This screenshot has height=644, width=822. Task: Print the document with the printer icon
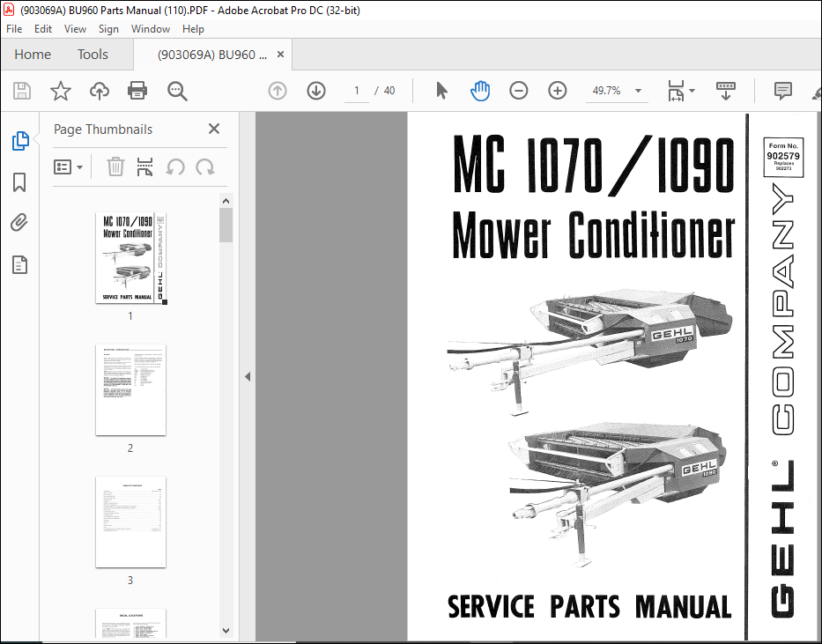click(x=137, y=91)
